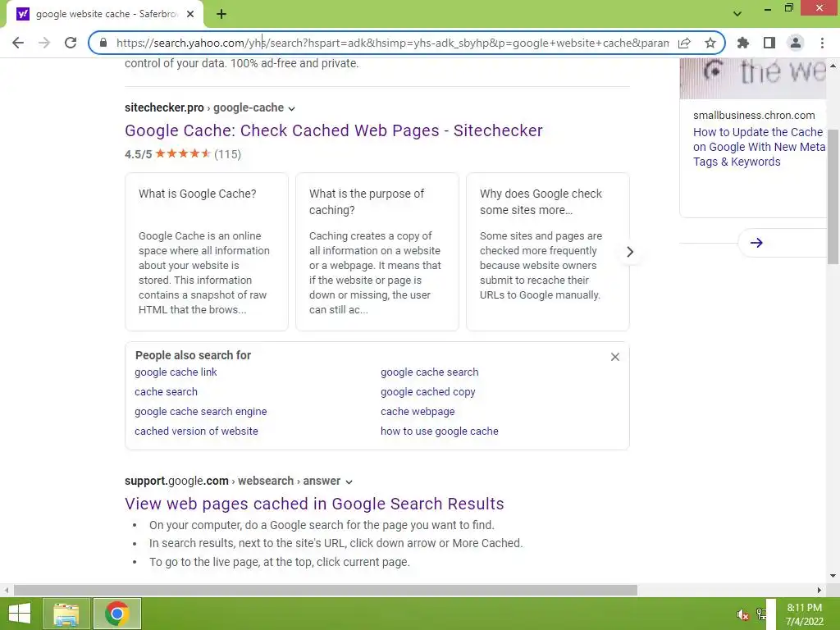The width and height of the screenshot is (840, 630).
Task: Search for 'cached version of website'
Action: click(x=196, y=431)
